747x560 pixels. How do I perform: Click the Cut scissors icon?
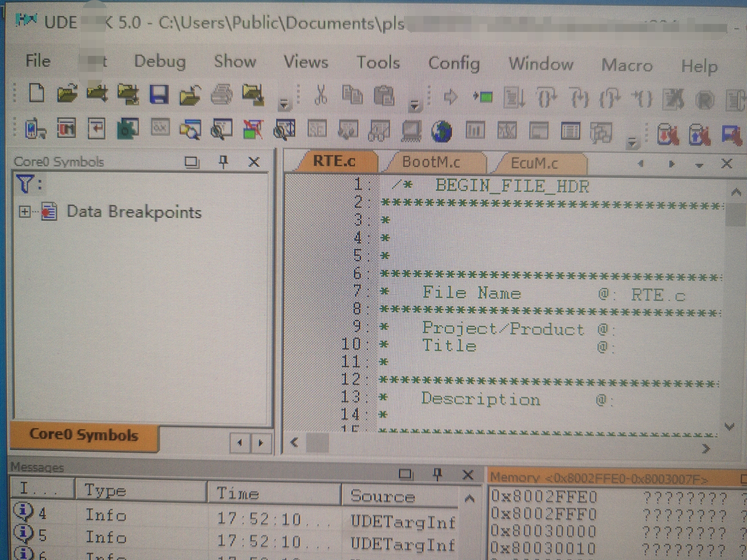tap(321, 96)
